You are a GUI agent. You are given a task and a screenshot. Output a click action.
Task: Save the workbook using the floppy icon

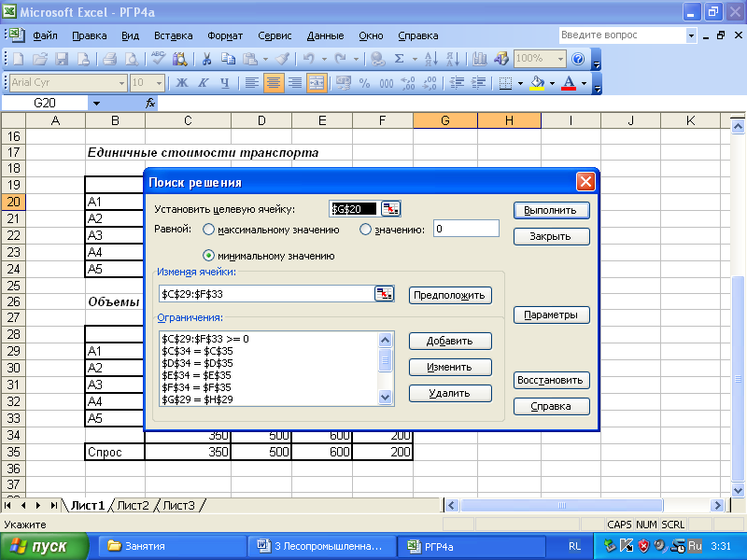[x=62, y=59]
